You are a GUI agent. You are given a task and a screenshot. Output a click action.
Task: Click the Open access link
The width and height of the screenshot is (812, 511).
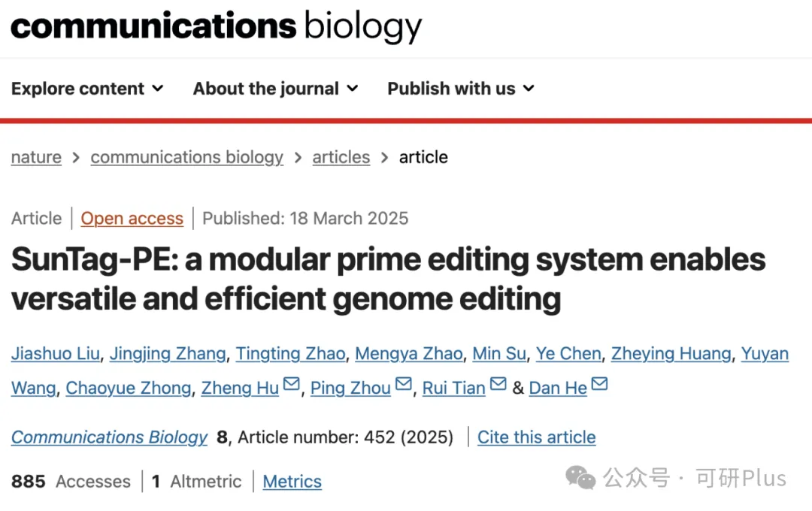coord(132,219)
